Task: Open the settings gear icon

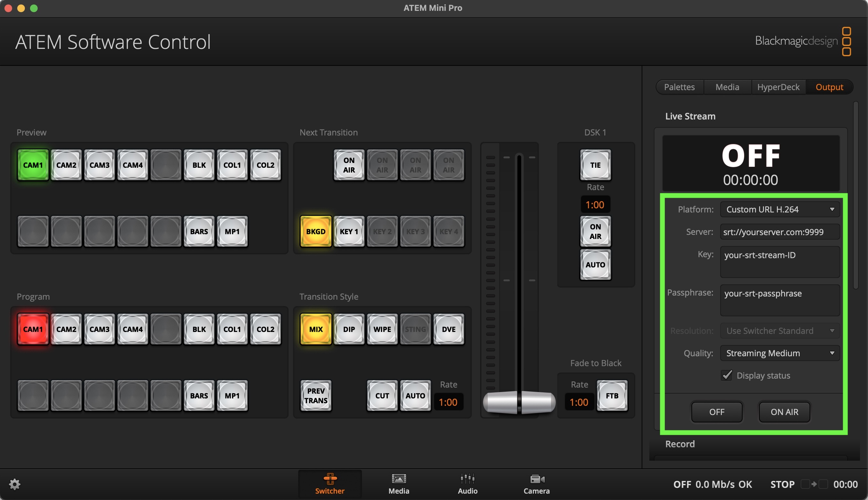Action: pos(14,484)
